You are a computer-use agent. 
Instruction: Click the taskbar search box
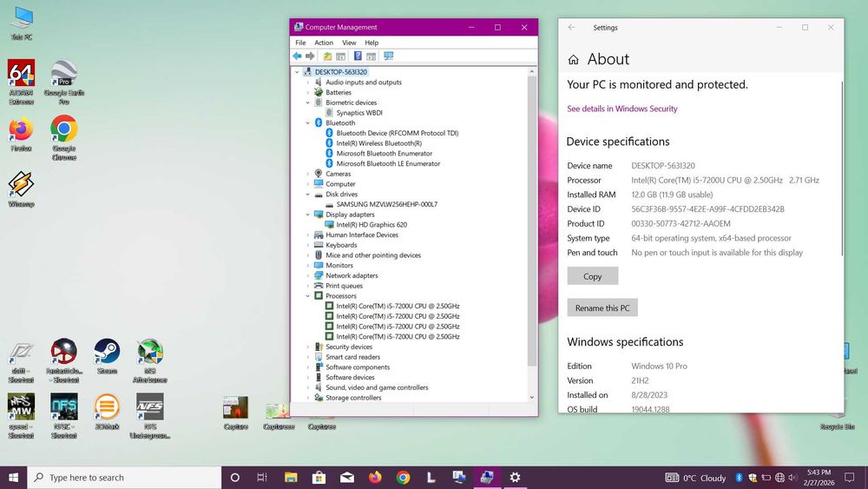click(124, 478)
